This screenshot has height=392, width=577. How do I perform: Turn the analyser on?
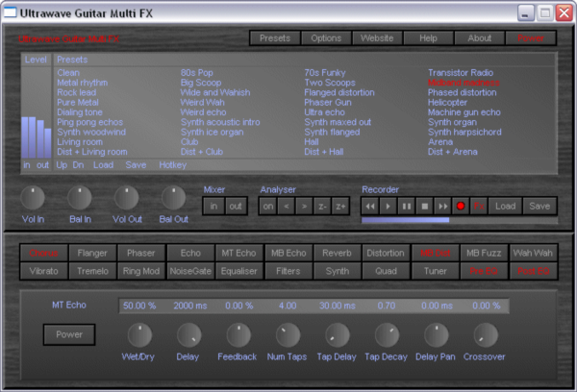pyautogui.click(x=268, y=206)
